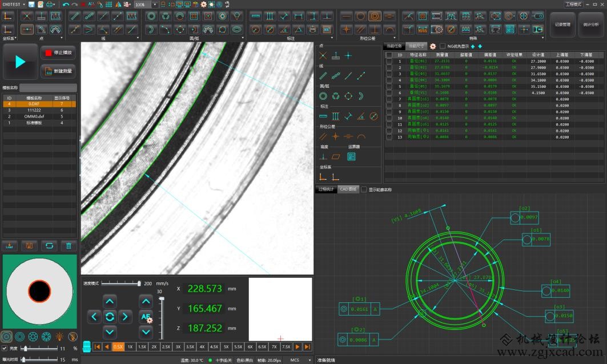
Task: Click the crossed-out light bulb icon
Action: (73, 337)
